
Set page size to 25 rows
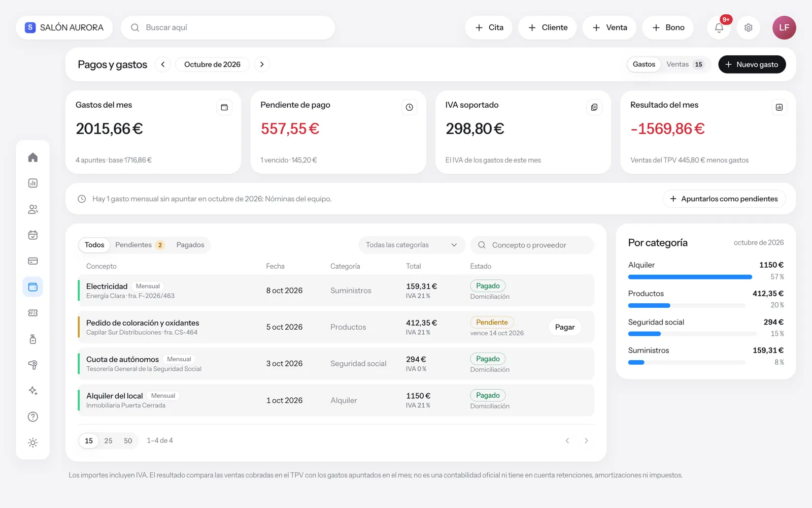[x=108, y=441]
